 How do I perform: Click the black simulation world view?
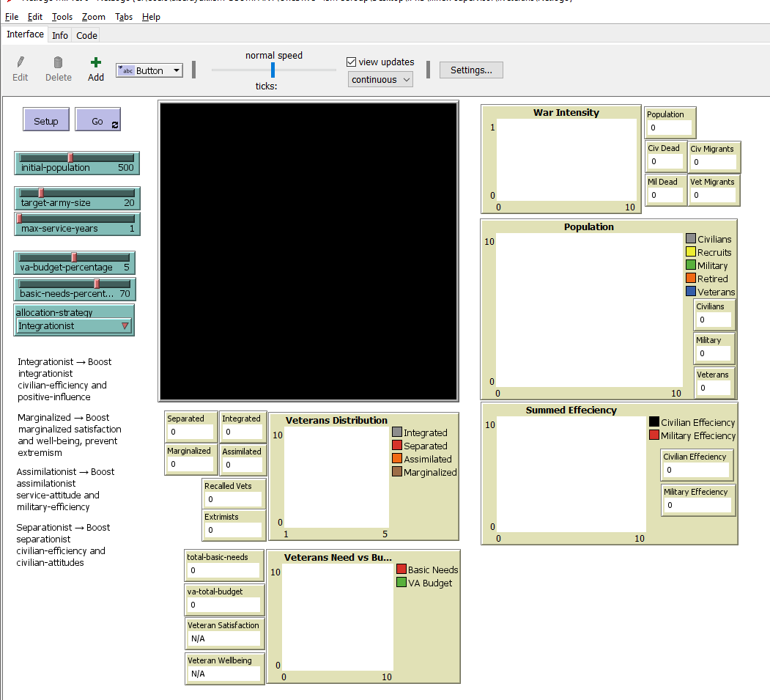click(308, 251)
